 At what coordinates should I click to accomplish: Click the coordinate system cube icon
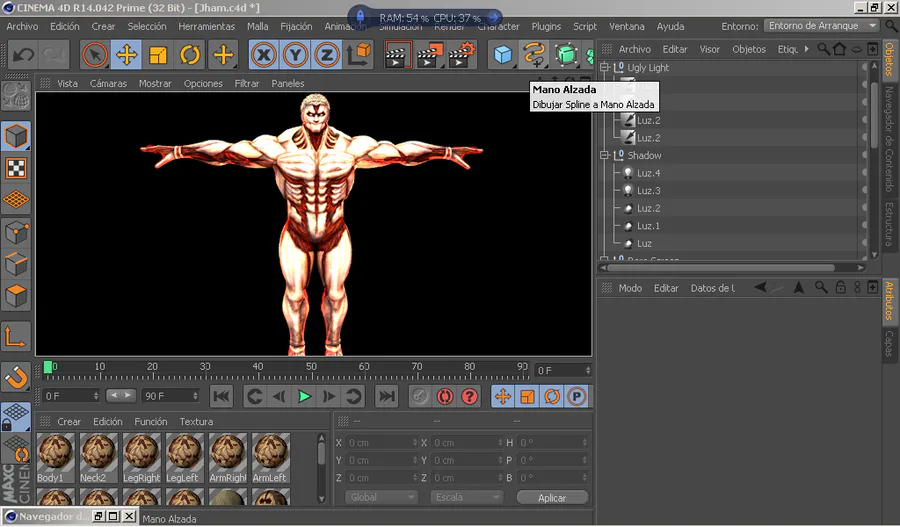click(x=359, y=55)
